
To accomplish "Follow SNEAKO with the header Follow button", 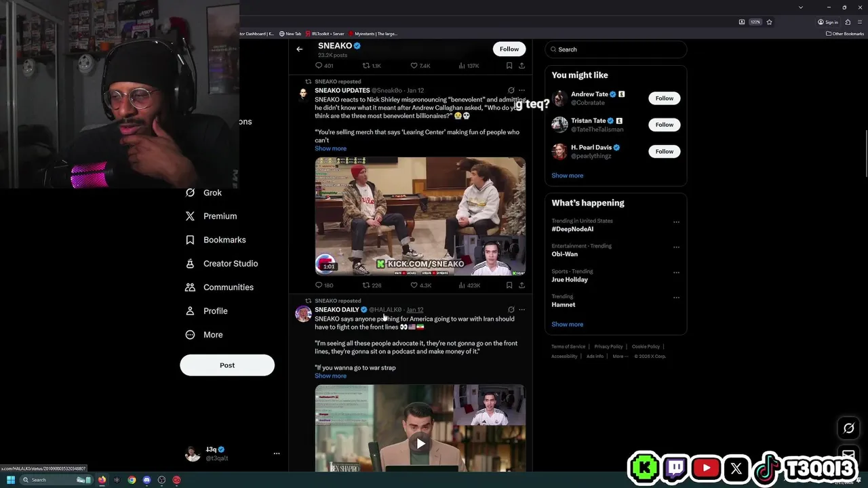I will point(509,49).
